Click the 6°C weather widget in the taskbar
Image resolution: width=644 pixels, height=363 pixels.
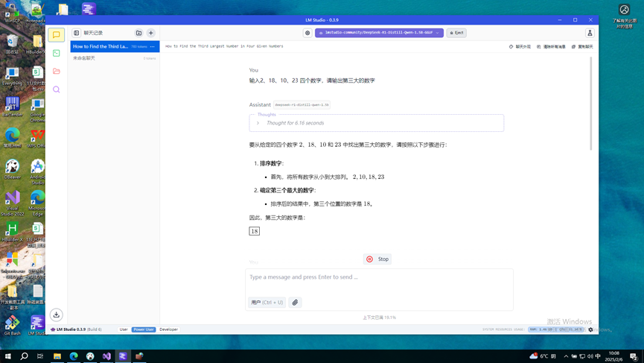pos(543,356)
